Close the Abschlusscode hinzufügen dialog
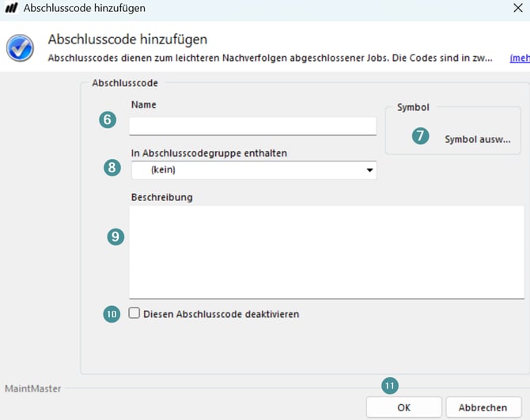Screen dimensions: 530x420 (x=518, y=8)
